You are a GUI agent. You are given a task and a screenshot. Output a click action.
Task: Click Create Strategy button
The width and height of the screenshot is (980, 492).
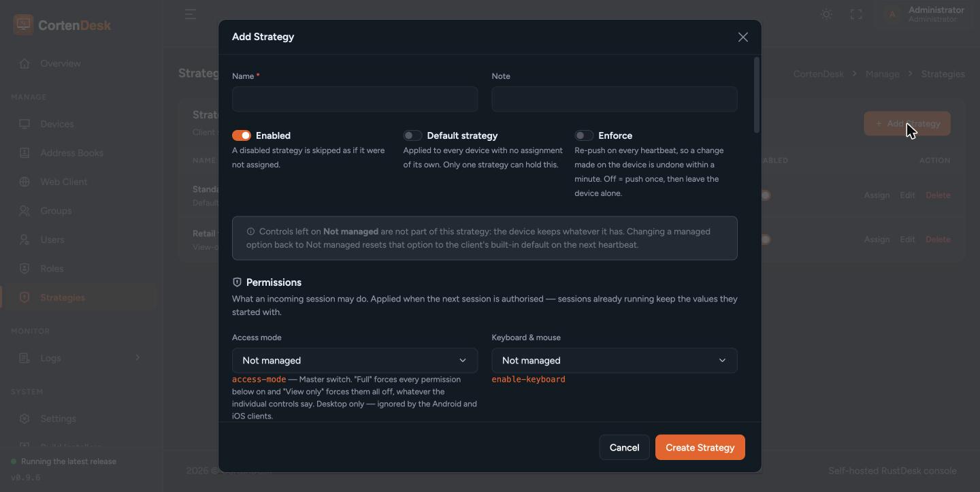tap(700, 448)
